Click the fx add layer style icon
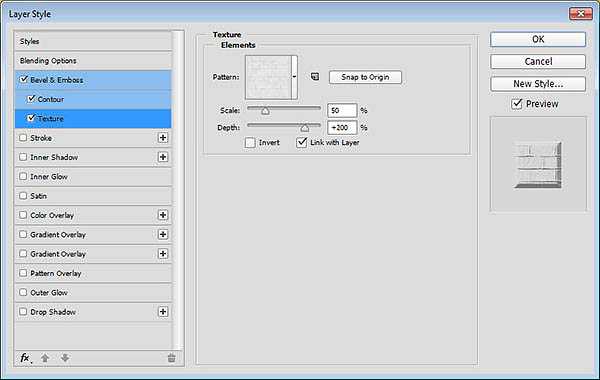This screenshot has height=380, width=600. coord(25,358)
